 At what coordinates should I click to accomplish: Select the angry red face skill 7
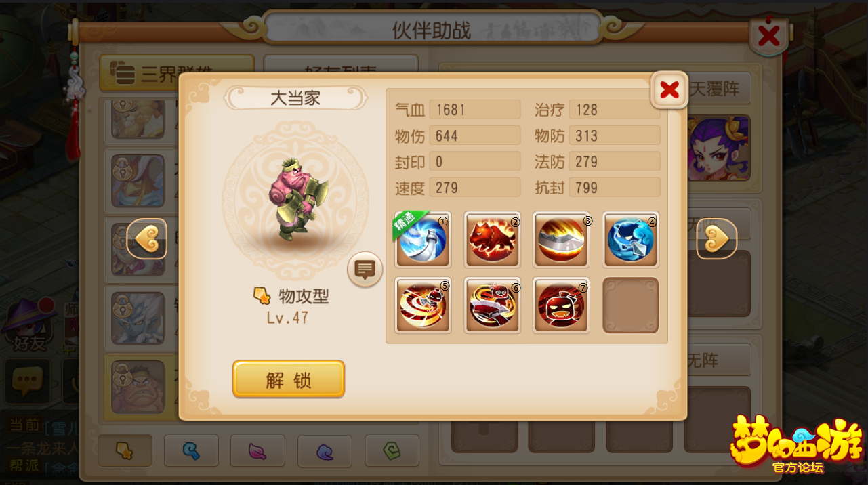(x=561, y=305)
